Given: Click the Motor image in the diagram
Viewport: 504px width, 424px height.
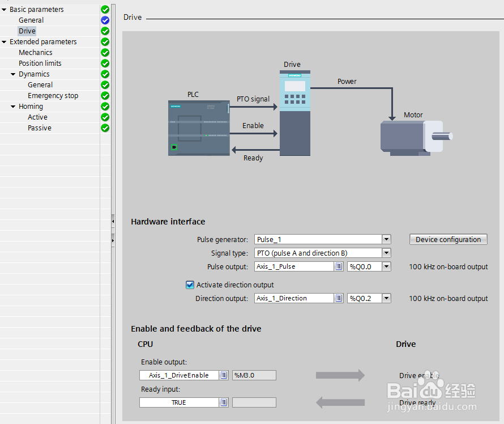Looking at the screenshot, I should (416, 138).
